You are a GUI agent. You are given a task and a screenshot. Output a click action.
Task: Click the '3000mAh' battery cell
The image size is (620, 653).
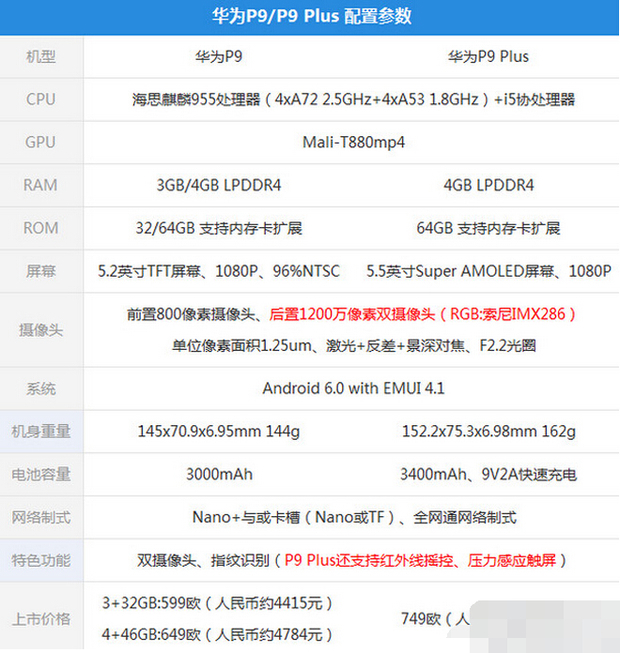coord(219,474)
